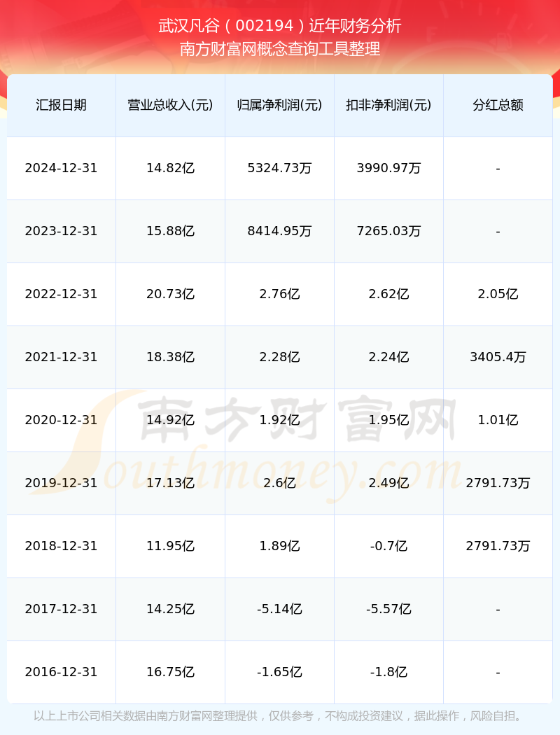Select the 7265.03万 cell
This screenshot has width=560, height=735.
(x=388, y=231)
